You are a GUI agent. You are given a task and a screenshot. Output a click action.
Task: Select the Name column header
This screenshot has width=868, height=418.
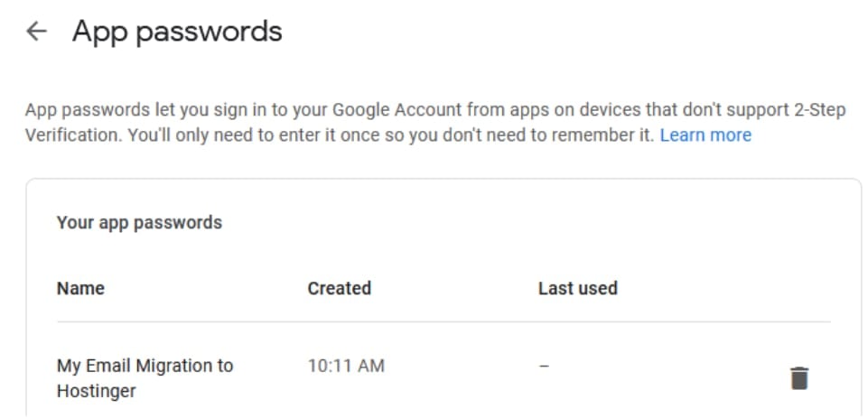[80, 289]
